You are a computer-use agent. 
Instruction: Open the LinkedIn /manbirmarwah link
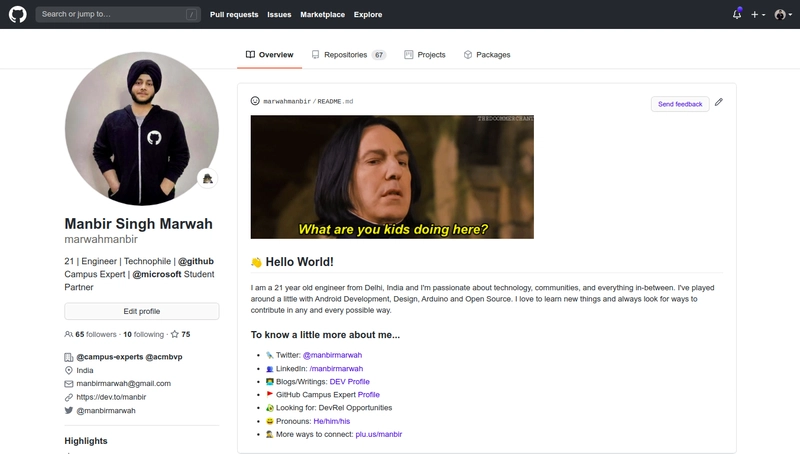tap(336, 368)
